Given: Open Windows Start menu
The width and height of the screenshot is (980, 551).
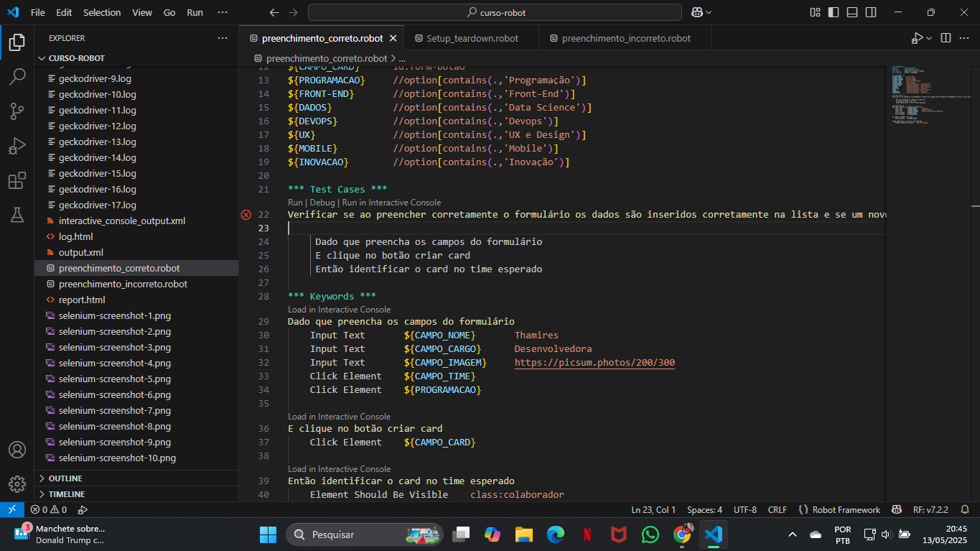Looking at the screenshot, I should tap(268, 534).
